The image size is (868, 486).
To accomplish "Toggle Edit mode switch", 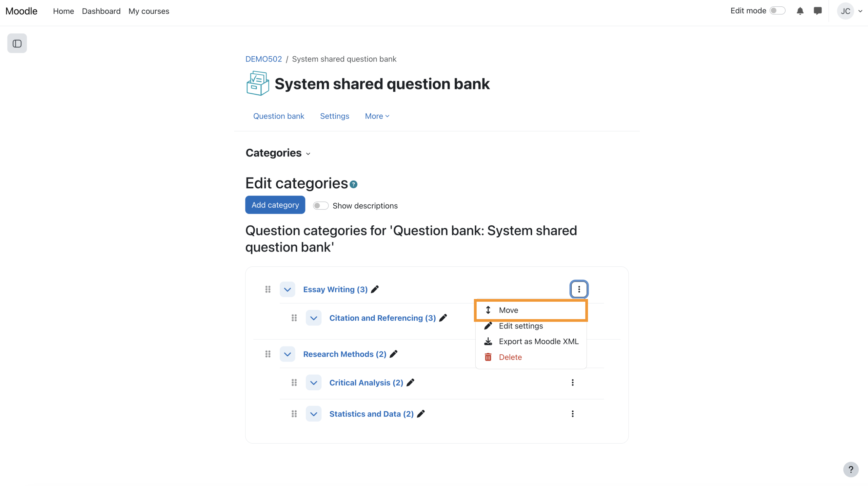I will point(777,11).
